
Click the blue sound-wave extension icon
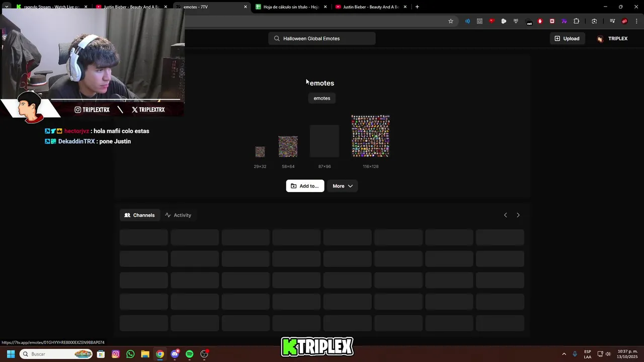coord(467,21)
